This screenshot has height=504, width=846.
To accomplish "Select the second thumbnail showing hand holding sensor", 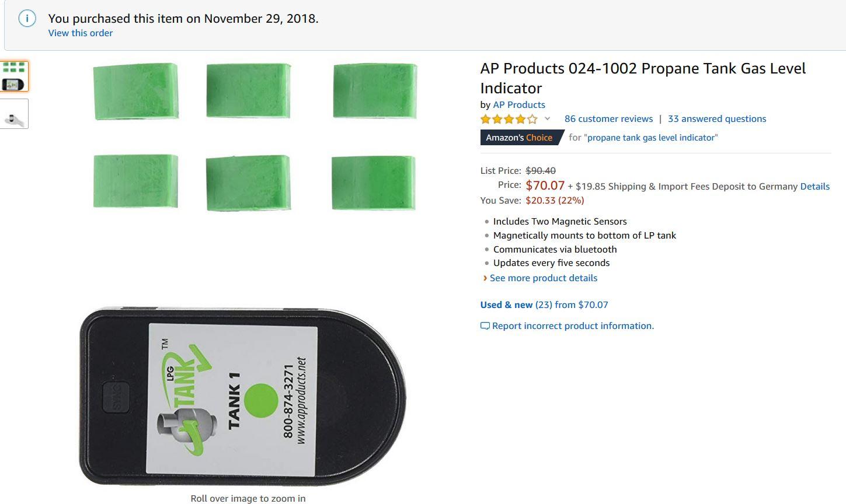I will [14, 114].
